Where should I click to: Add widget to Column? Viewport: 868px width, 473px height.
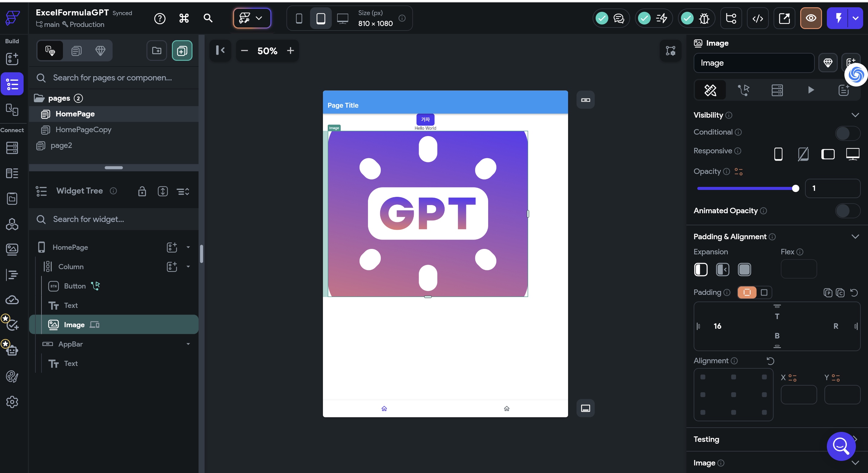(172, 267)
